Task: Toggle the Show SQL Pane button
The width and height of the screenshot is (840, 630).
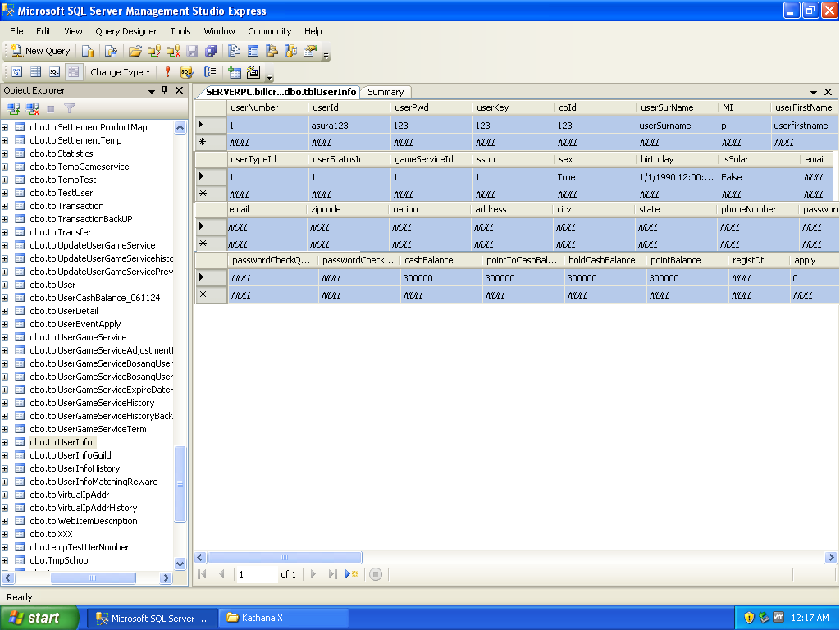Action: point(54,72)
